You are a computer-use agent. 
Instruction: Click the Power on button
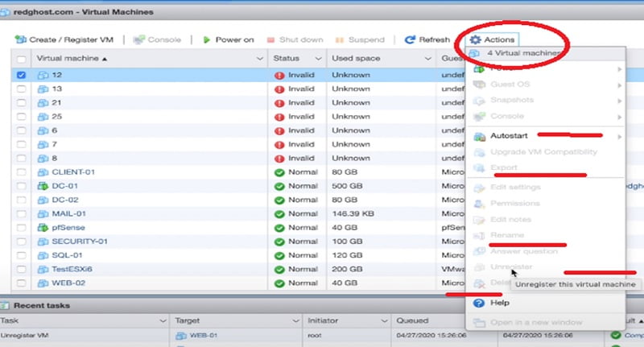coord(229,39)
